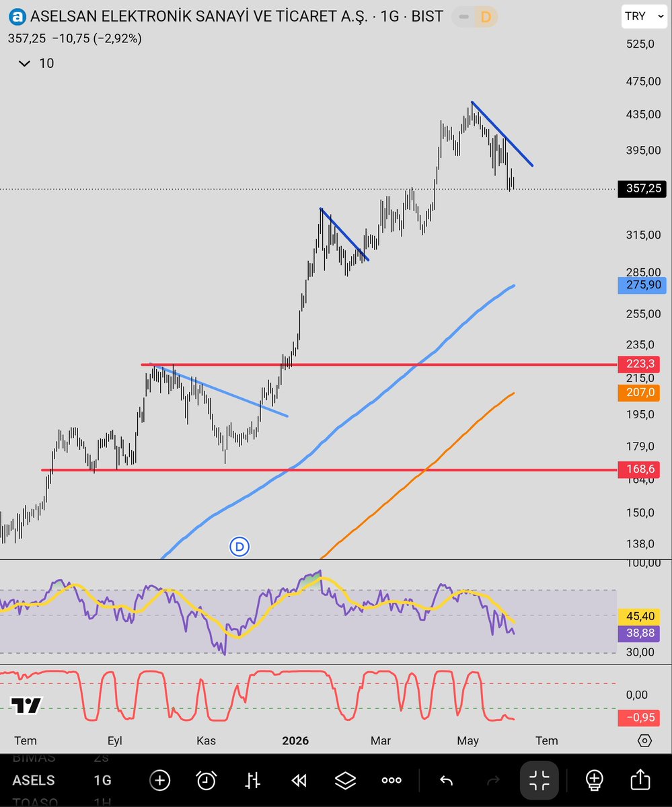Tap the blue D dividend marker on timeline

(239, 547)
